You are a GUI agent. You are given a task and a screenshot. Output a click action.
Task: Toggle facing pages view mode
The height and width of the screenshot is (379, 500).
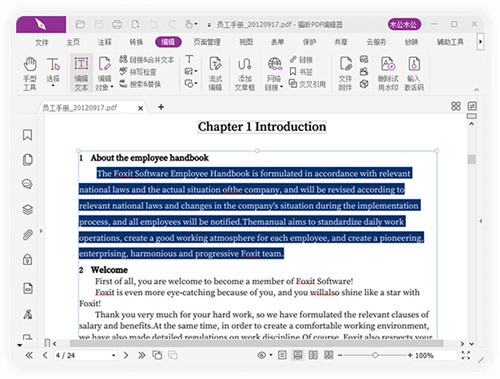tap(313, 355)
